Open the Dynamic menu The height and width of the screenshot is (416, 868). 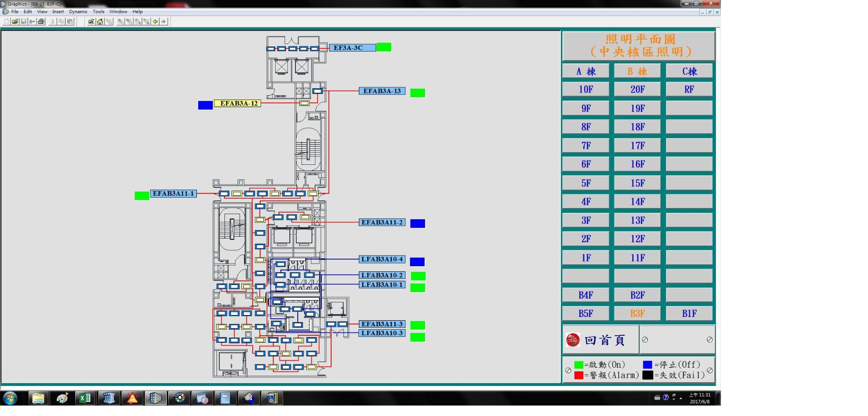coord(78,12)
